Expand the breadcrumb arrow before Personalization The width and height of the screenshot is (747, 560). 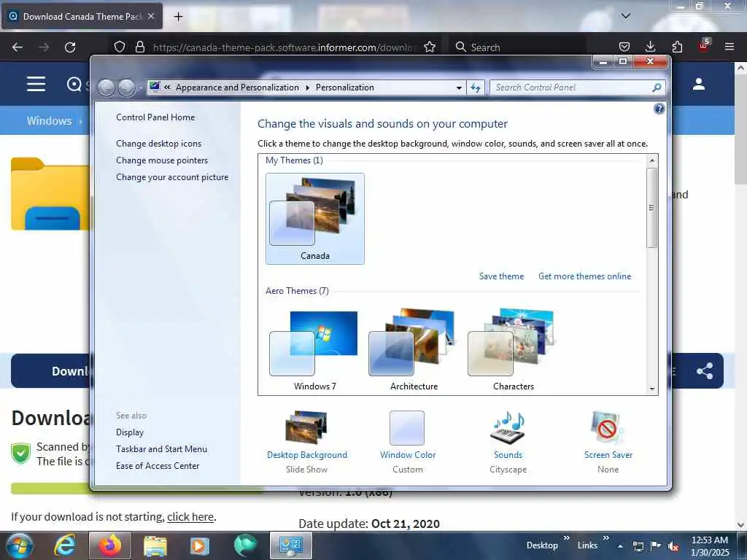tap(307, 87)
